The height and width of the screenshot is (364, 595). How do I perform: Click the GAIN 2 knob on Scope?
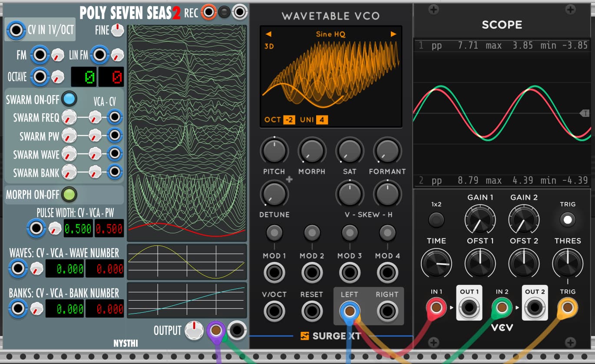click(x=524, y=219)
